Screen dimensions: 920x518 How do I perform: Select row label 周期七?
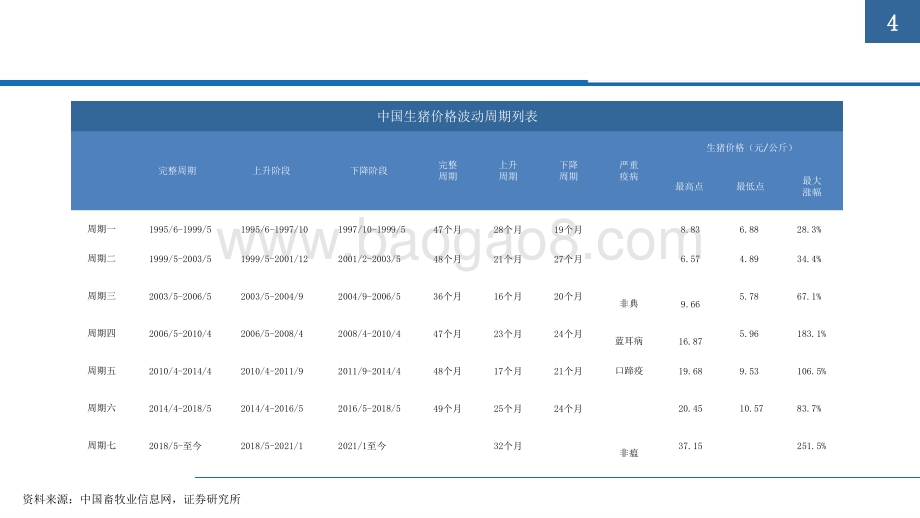102,445
